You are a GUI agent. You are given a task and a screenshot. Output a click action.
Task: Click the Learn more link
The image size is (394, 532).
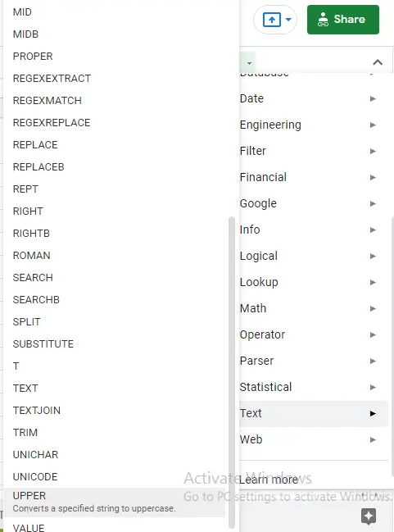(x=268, y=480)
